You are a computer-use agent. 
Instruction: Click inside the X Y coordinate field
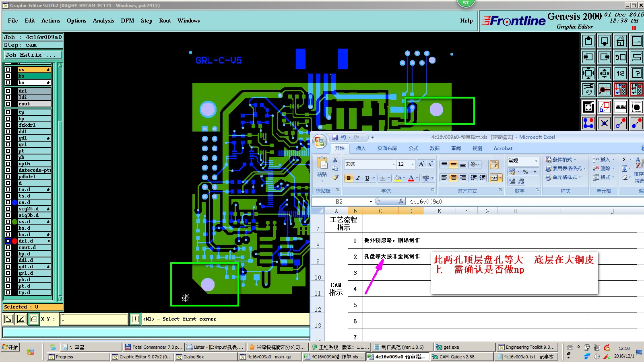94,319
